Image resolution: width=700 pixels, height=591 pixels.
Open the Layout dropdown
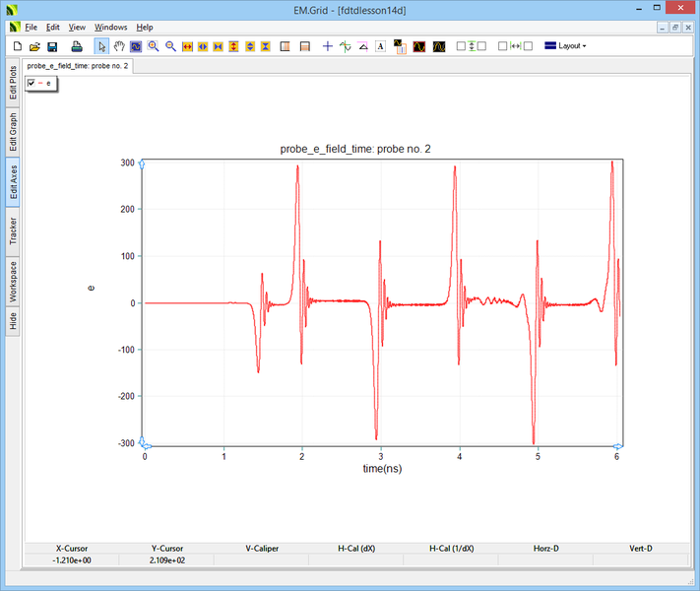pos(565,46)
